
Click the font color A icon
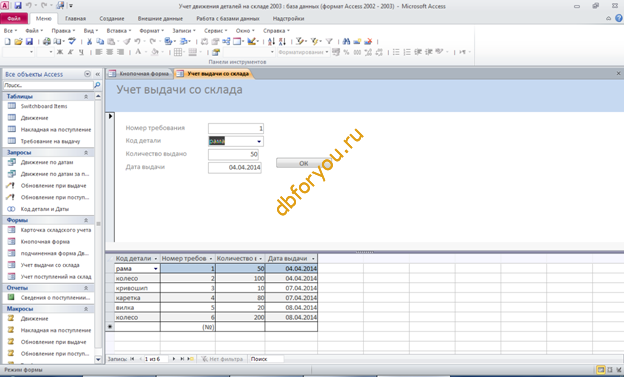pyautogui.click(x=138, y=52)
